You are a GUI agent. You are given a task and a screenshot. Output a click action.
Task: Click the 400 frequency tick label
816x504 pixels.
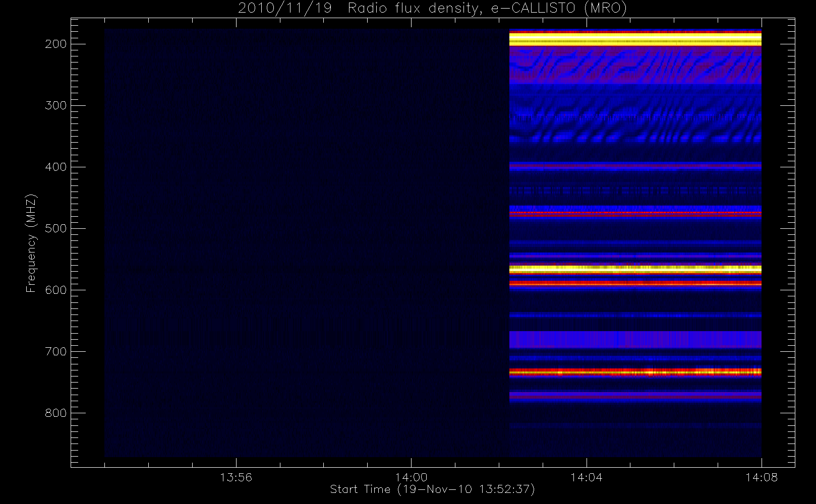coord(56,167)
